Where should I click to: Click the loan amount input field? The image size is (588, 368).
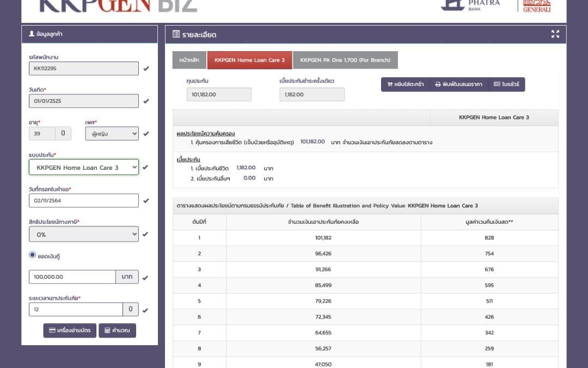pyautogui.click(x=72, y=277)
